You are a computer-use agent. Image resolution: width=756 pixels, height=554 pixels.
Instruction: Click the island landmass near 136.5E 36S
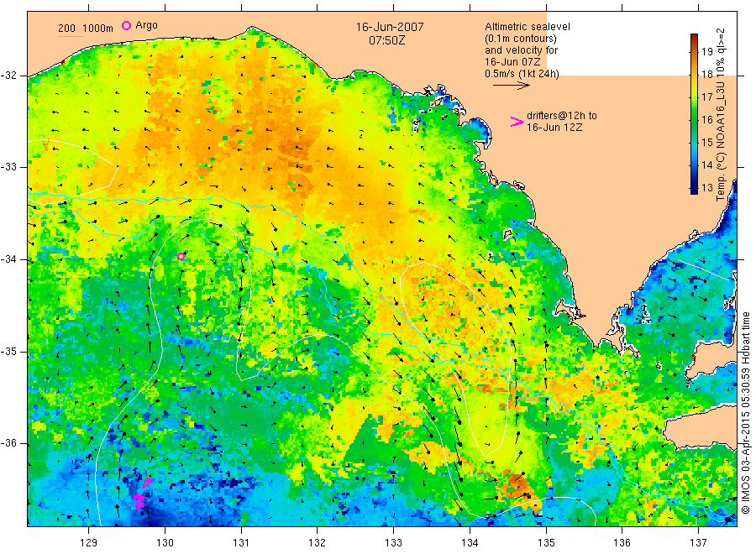pyautogui.click(x=702, y=428)
